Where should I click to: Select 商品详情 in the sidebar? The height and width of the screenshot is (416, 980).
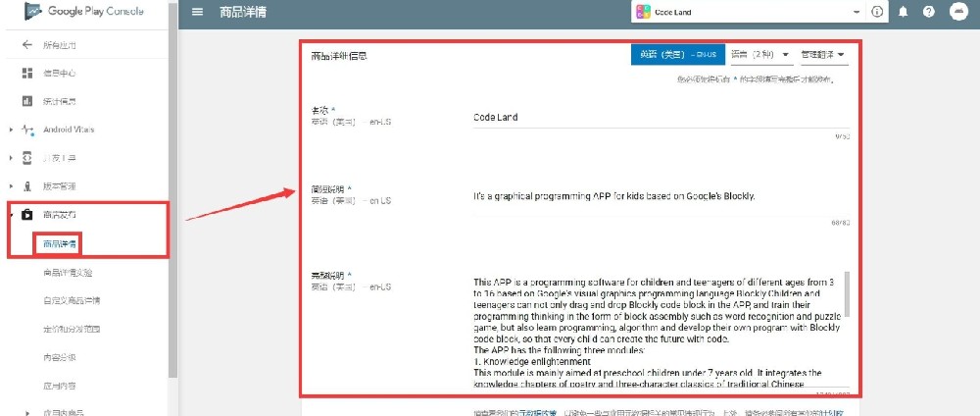click(61, 242)
